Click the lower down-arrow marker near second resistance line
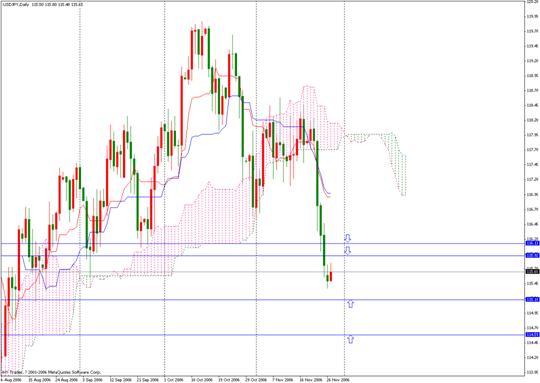Image resolution: width=540 pixels, height=383 pixels. coord(348,250)
